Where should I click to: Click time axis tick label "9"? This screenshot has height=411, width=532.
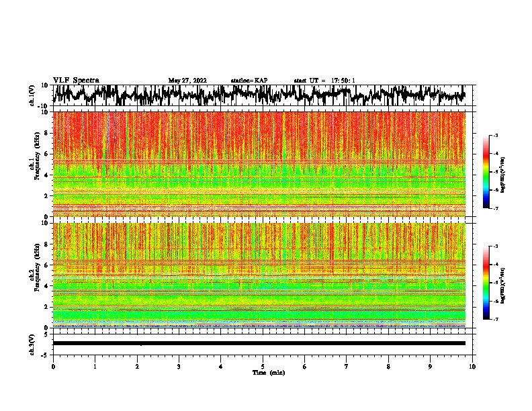coord(430,367)
